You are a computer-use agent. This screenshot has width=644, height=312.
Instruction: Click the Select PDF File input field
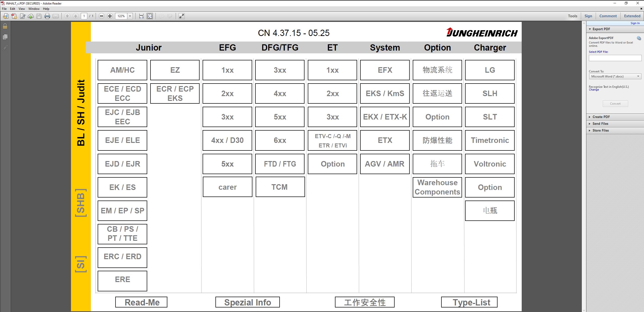point(615,58)
